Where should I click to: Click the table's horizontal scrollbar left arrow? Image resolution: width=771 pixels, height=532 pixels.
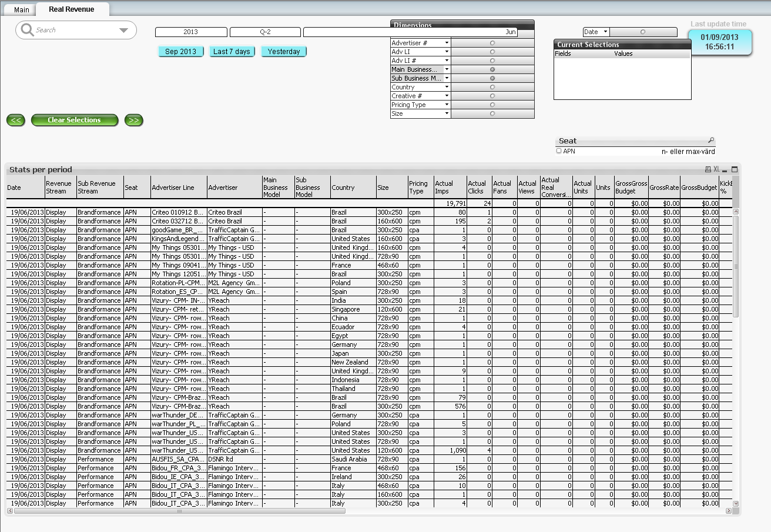(x=10, y=511)
